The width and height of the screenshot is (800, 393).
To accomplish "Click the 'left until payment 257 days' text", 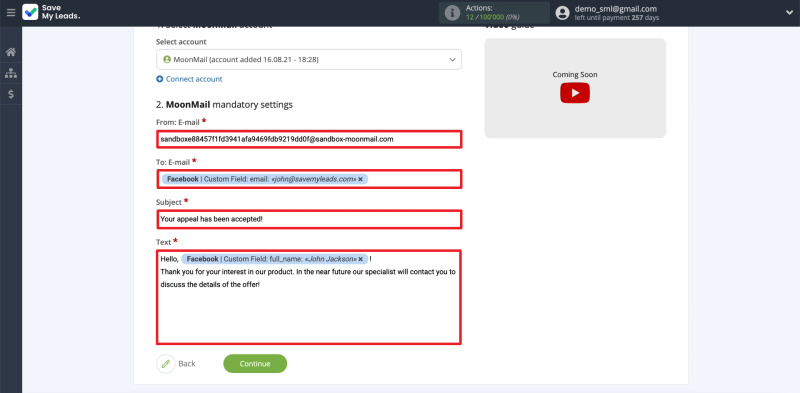I will click(617, 18).
